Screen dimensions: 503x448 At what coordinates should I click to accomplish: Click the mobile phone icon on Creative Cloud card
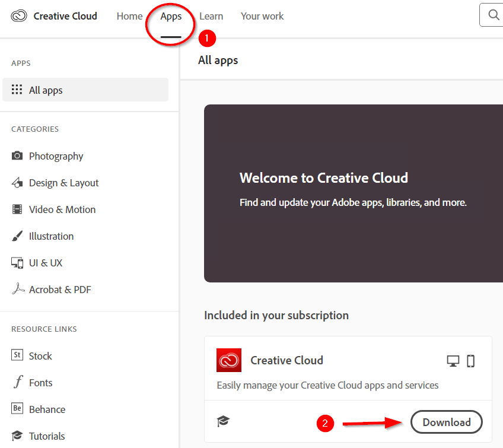pos(470,361)
